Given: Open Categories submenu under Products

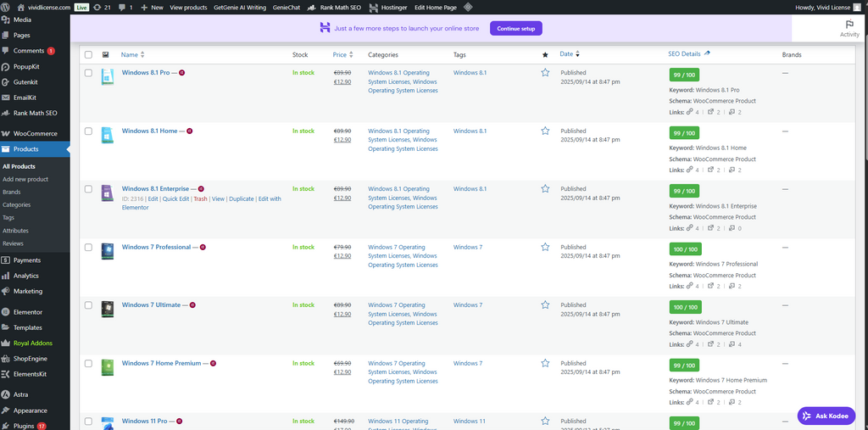Looking at the screenshot, I should [x=16, y=204].
